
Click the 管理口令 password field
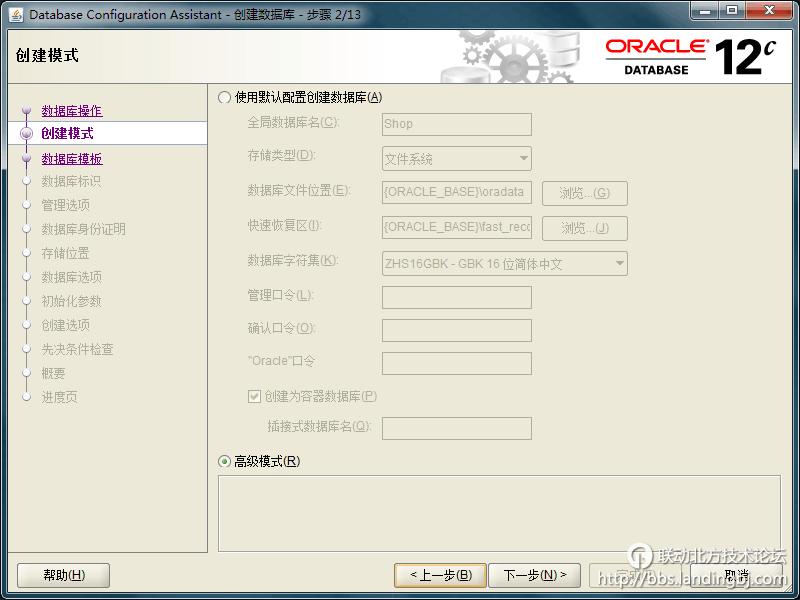(x=457, y=297)
